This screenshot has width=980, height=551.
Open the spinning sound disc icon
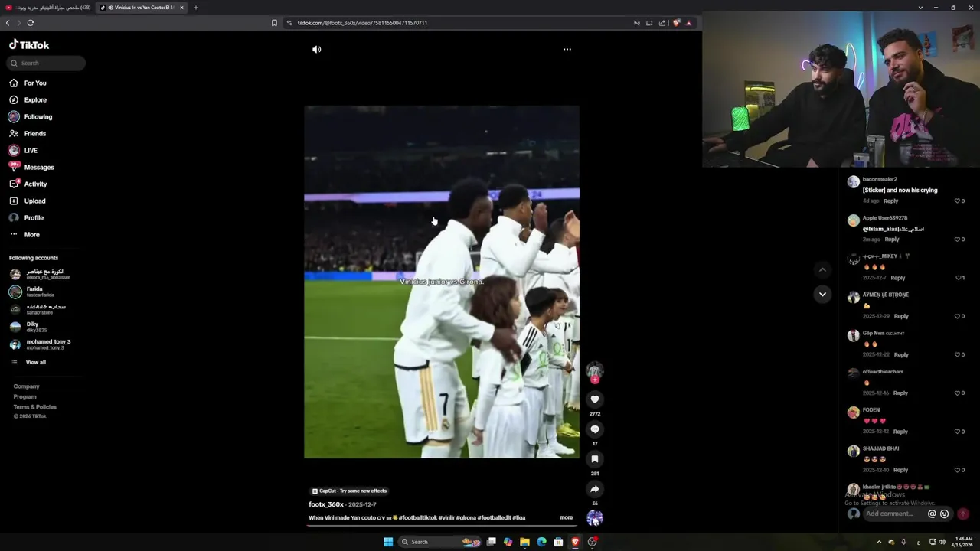pos(595,518)
